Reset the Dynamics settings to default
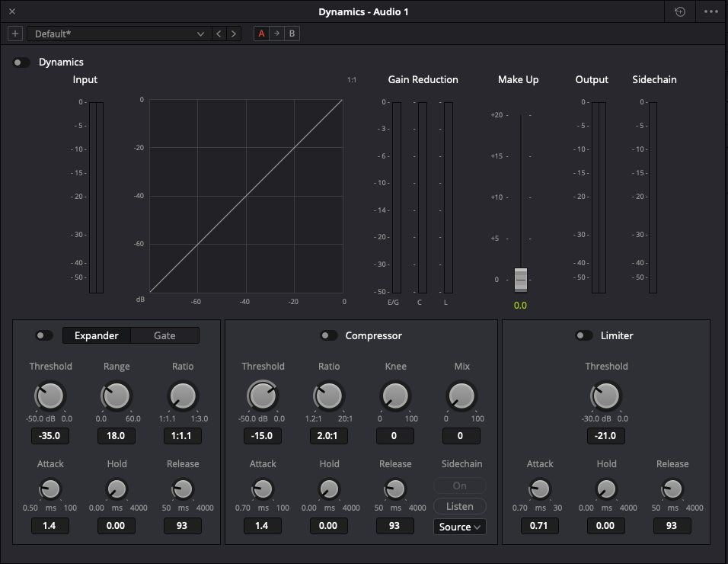Viewport: 728px width, 564px height. pos(679,11)
